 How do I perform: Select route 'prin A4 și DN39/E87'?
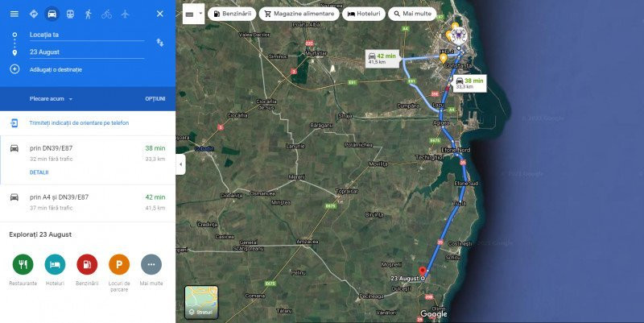point(88,203)
